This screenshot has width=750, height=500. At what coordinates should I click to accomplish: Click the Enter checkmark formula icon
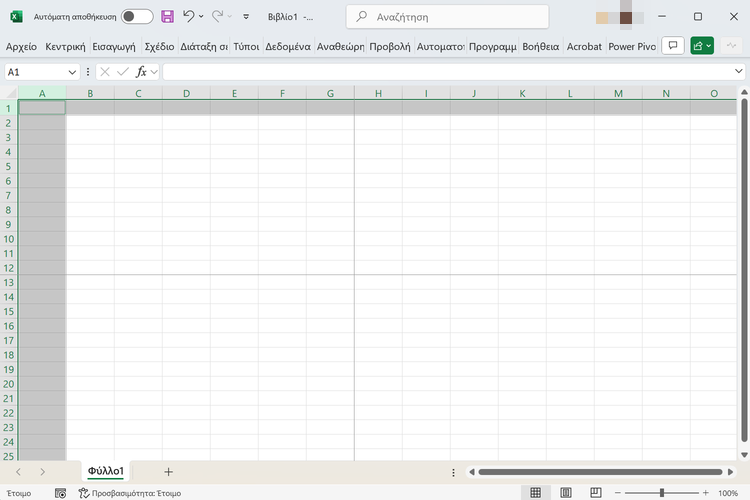(123, 72)
